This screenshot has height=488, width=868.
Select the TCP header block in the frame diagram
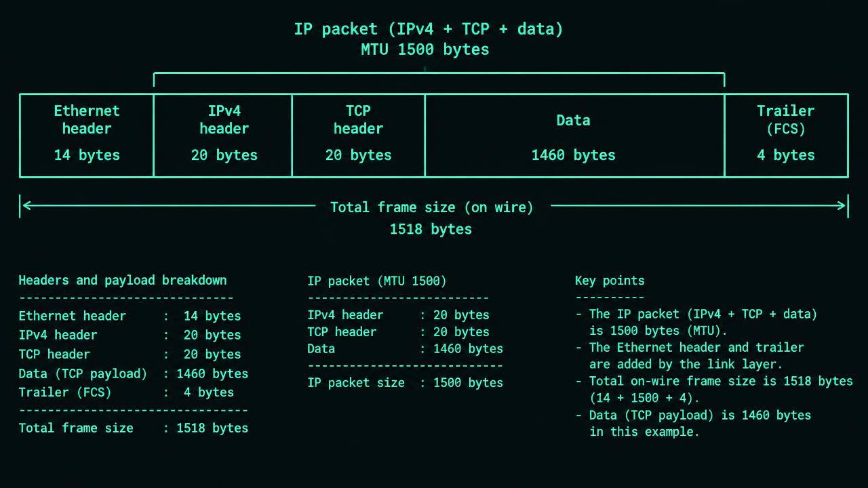coord(359,136)
